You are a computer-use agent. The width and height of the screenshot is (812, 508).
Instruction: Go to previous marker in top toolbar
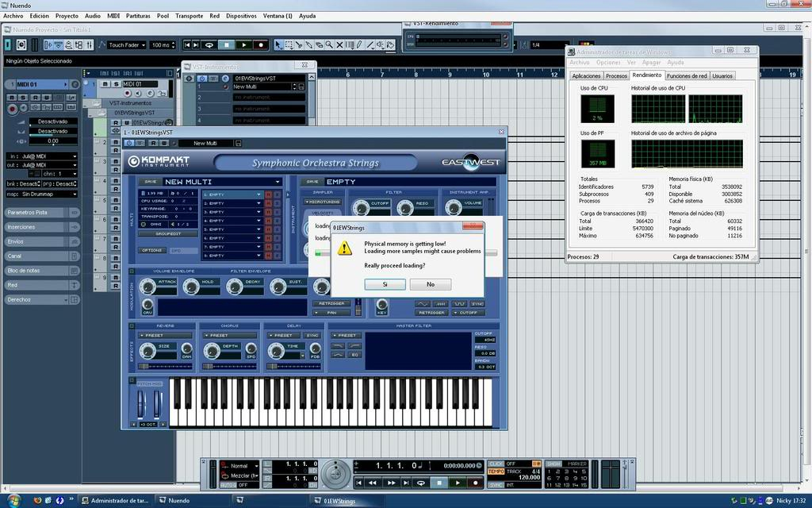click(x=187, y=45)
